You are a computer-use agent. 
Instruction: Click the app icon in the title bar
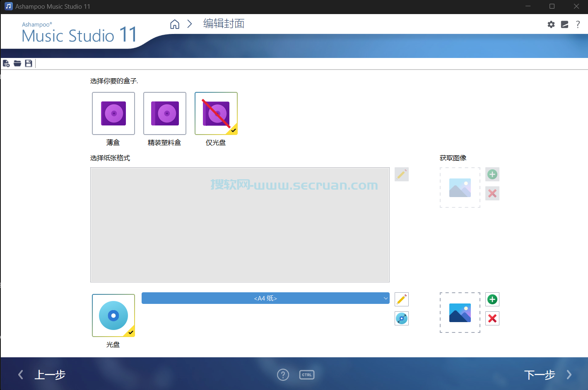pos(8,6)
